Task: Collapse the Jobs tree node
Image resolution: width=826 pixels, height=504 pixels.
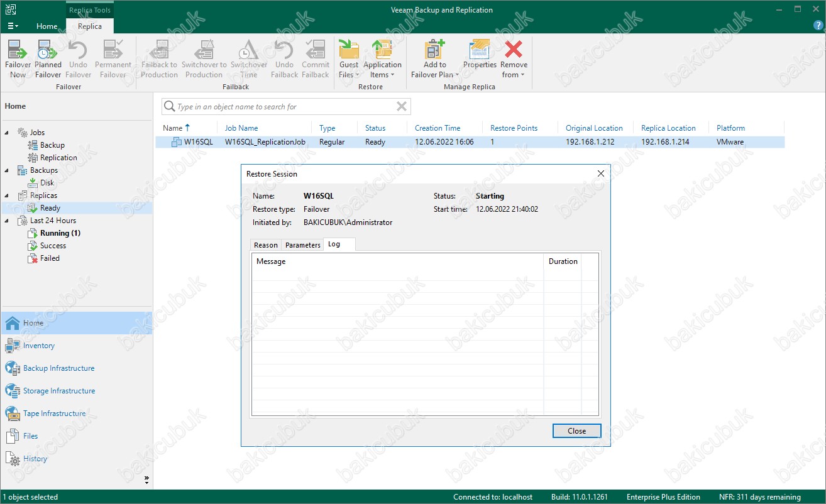Action: (x=8, y=133)
